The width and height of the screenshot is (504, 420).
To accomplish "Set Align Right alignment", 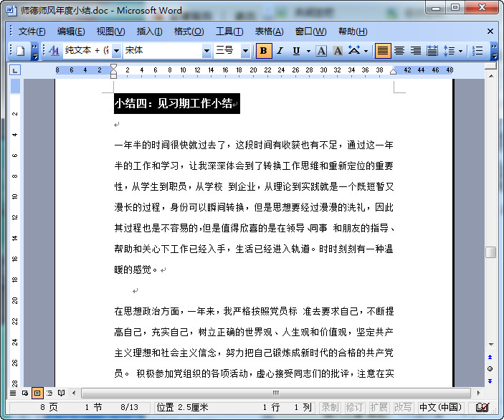I will tap(416, 51).
